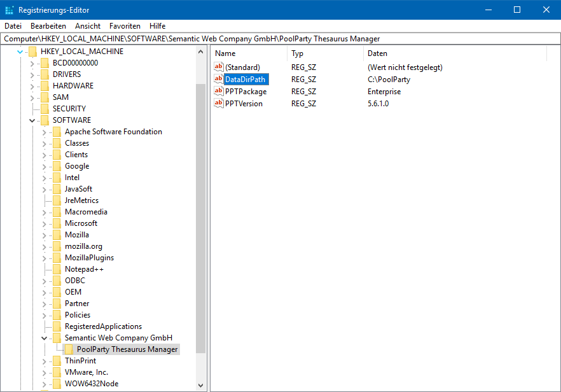Click the registry path address bar

coord(280,39)
